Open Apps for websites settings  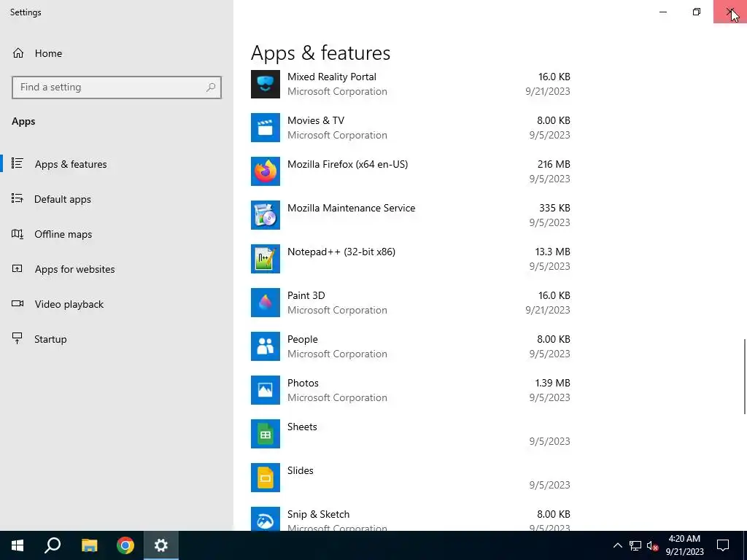click(117, 269)
